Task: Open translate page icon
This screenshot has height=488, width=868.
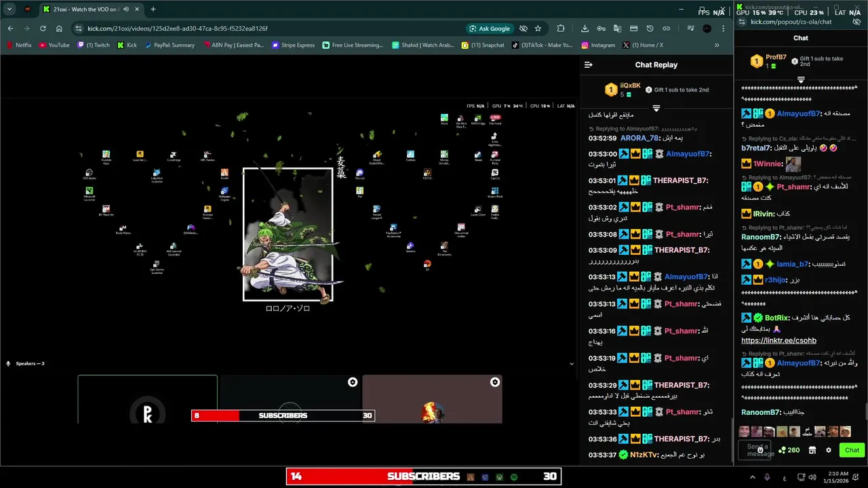Action: click(617, 28)
